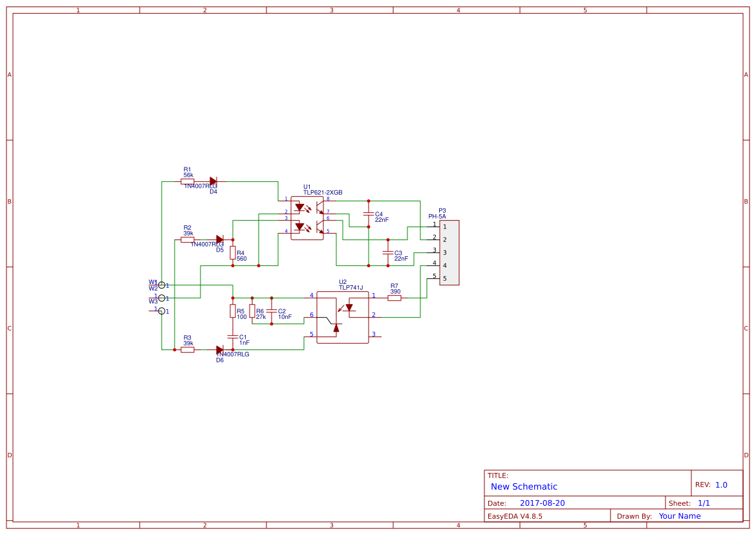
Task: Select the D5 diode symbol
Action: (x=220, y=239)
